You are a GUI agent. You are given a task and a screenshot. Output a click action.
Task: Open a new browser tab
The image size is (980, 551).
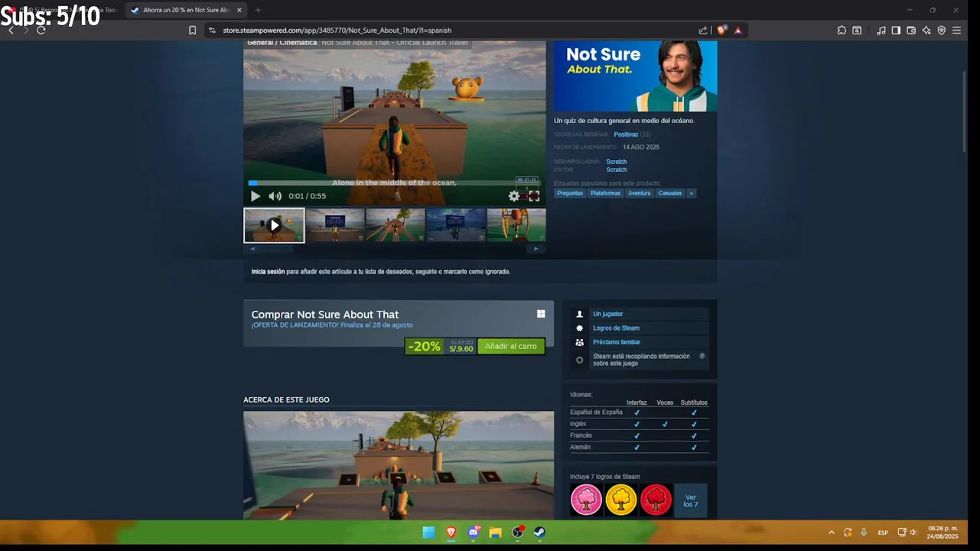[258, 10]
